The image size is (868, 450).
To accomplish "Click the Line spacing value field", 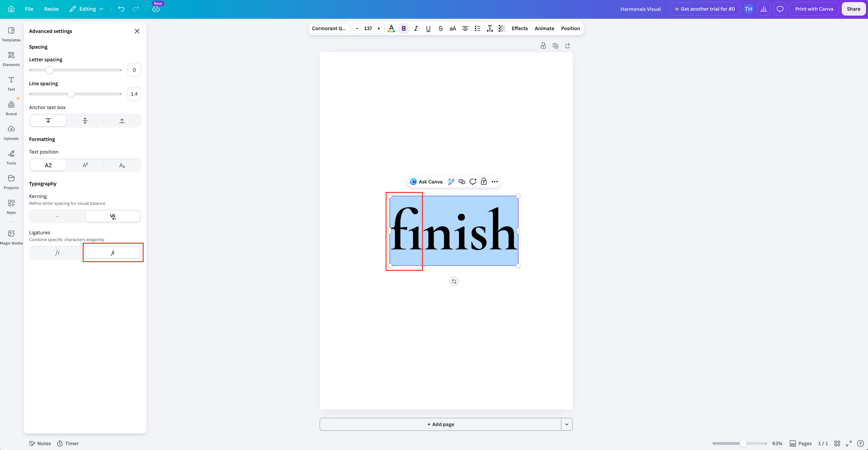I will pos(134,94).
